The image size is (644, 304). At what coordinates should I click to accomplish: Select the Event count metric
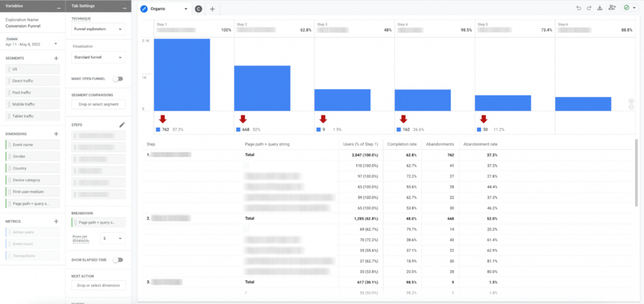pyautogui.click(x=33, y=244)
